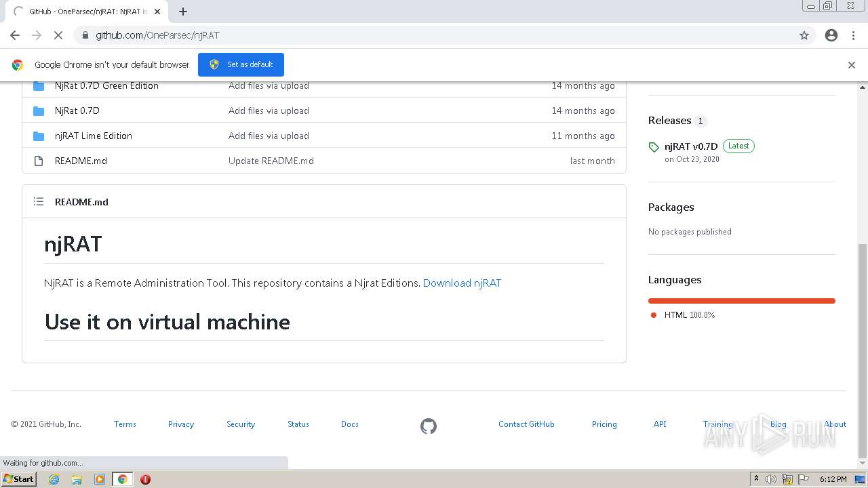The width and height of the screenshot is (868, 488).
Task: Open the Training footer link
Action: coord(717,424)
